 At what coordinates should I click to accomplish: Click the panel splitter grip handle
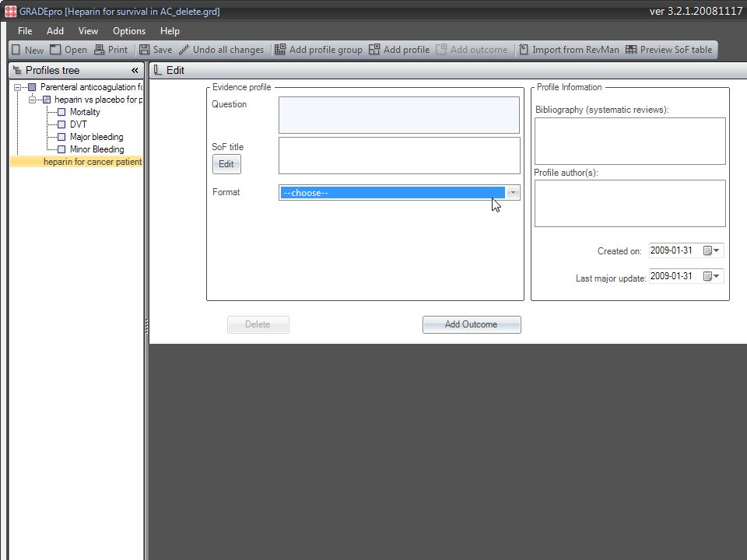pyautogui.click(x=146, y=326)
